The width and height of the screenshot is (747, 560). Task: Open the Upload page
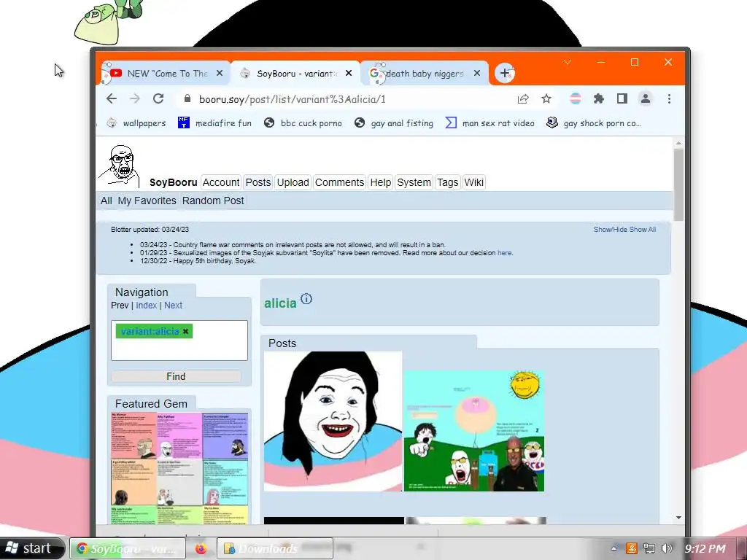(x=293, y=182)
